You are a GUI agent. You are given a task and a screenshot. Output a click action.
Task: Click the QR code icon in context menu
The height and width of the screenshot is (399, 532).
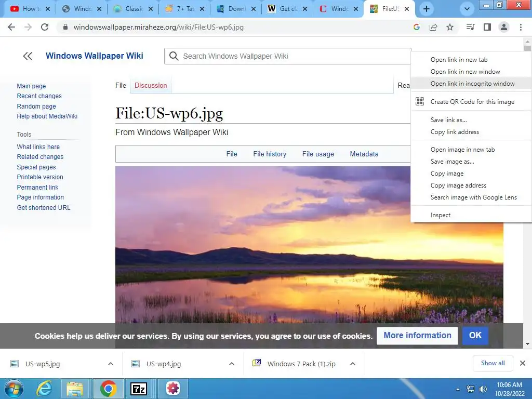click(420, 101)
